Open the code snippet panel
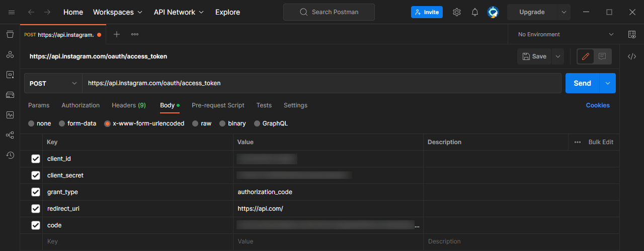Screen dimensions: 644x251 point(632,56)
